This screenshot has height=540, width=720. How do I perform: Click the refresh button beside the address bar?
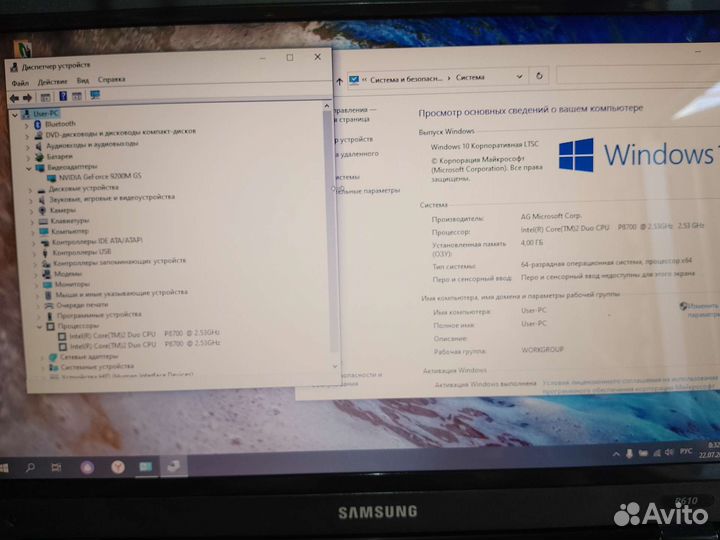point(539,76)
